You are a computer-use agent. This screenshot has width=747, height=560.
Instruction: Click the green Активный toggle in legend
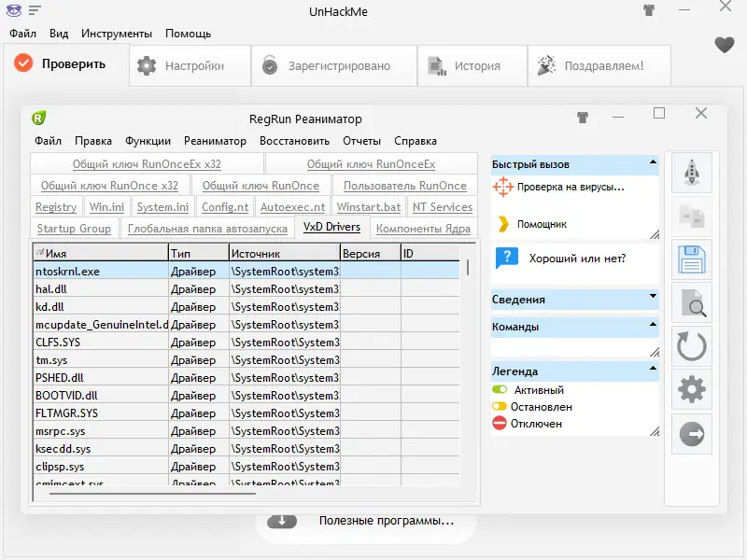[x=500, y=390]
